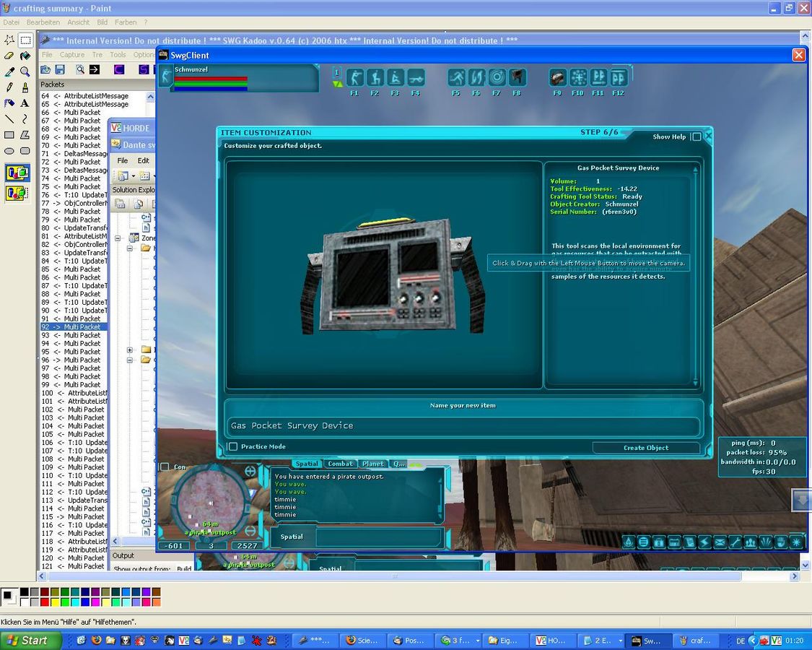Click the save icon in SWG Kadoo
The image size is (812, 650).
coord(60,69)
